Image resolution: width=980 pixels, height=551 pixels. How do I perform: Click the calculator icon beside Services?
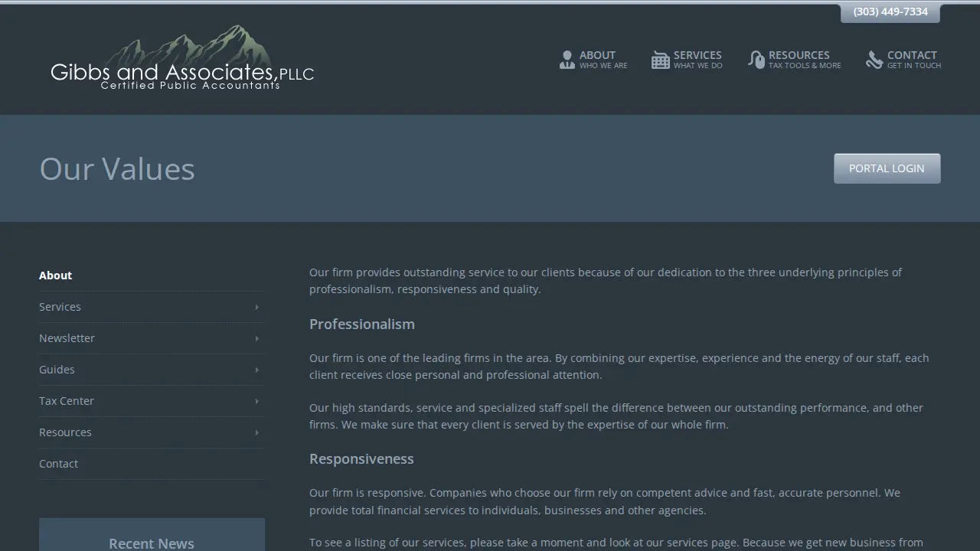point(660,60)
